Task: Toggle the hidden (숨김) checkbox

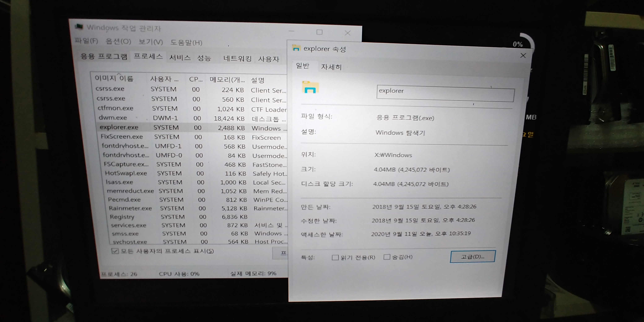Action: pos(387,257)
